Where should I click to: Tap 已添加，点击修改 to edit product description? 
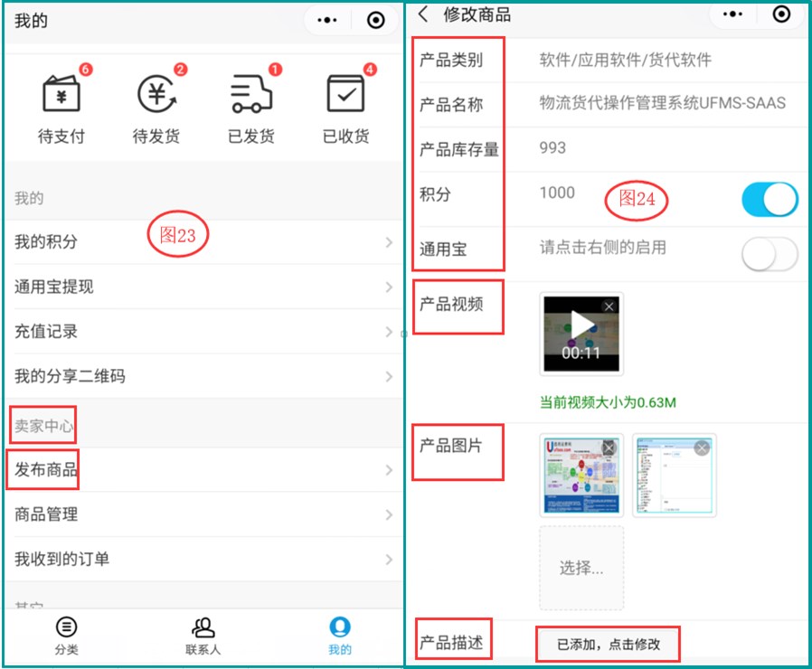tap(610, 642)
